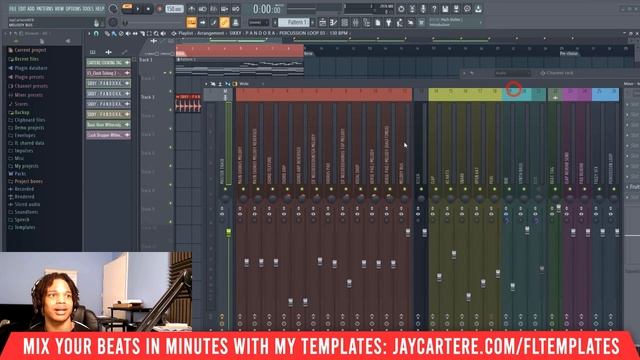This screenshot has height=360, width=640.
Task: Open the Pattern 1 selector dropdown
Action: pyautogui.click(x=294, y=22)
